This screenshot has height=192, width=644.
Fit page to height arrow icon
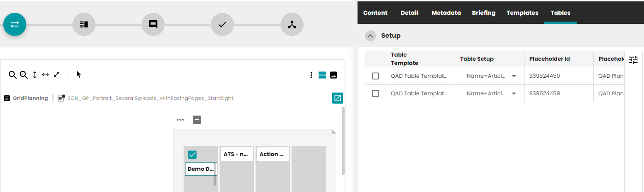(35, 75)
